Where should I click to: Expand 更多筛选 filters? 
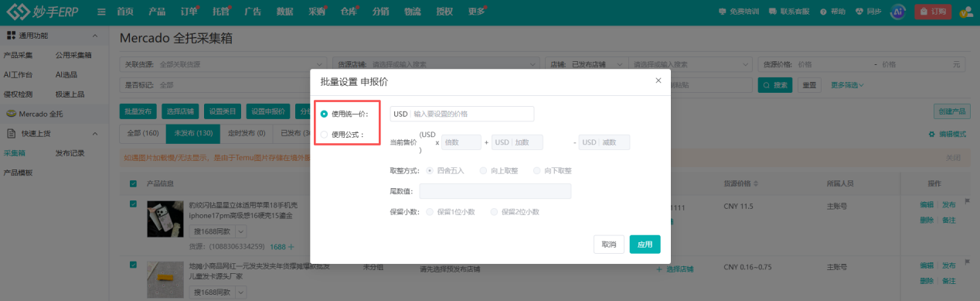[x=847, y=84]
